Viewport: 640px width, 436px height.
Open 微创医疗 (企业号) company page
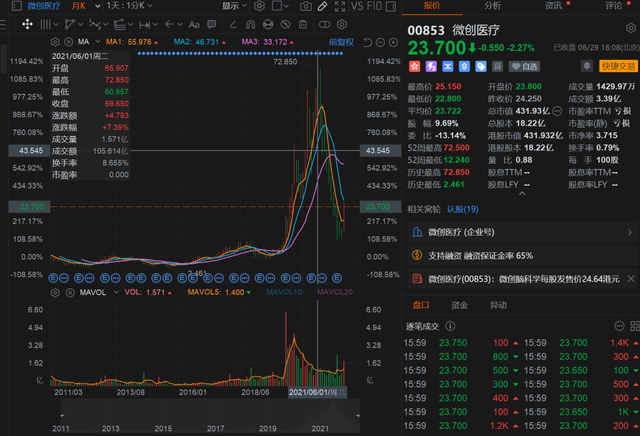click(x=522, y=232)
